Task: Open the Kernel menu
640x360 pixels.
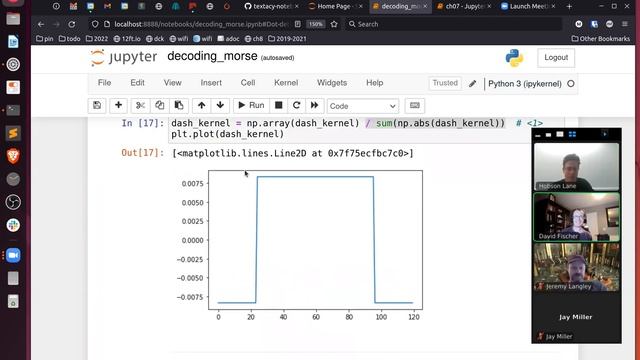Action: coord(286,83)
